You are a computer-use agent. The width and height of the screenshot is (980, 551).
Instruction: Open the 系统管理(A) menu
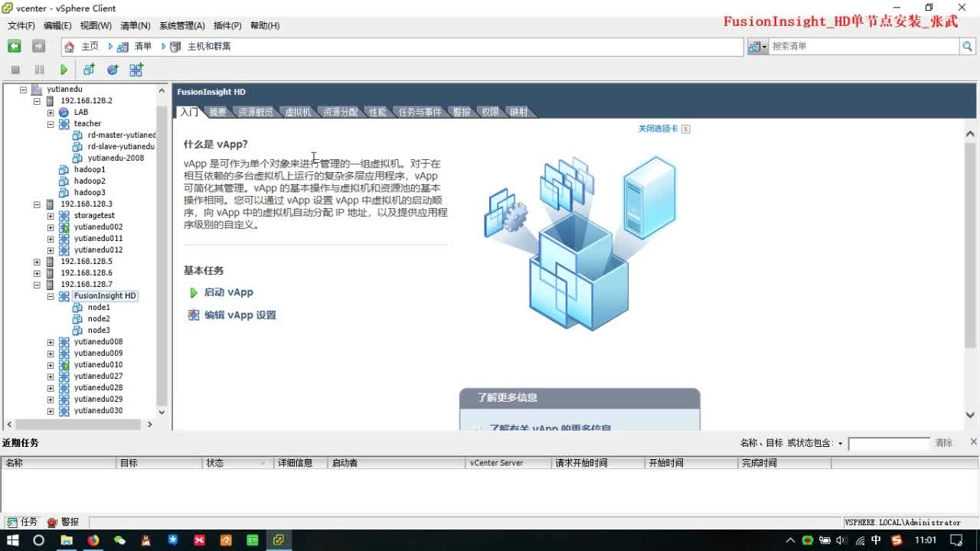click(x=182, y=26)
